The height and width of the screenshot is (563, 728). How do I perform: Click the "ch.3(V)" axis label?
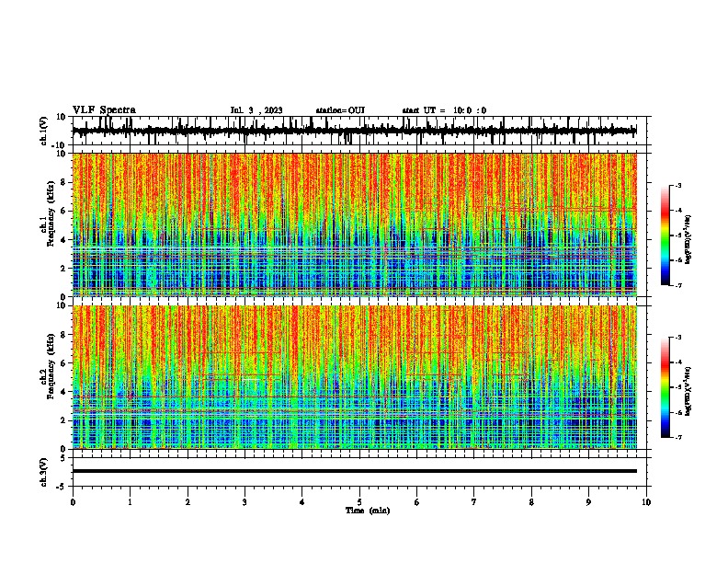[44, 472]
